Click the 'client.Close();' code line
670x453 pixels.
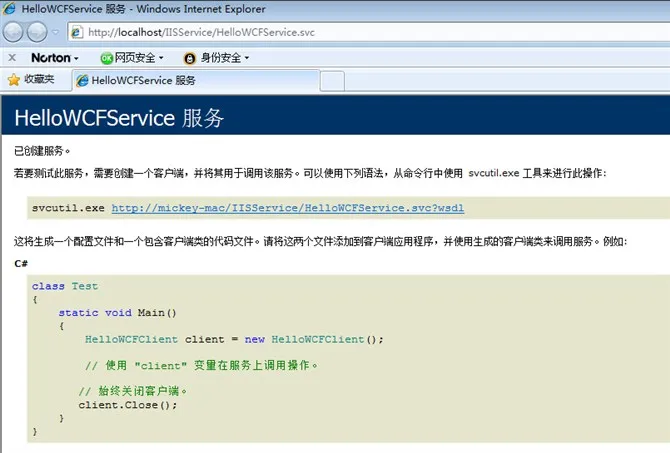click(127, 405)
